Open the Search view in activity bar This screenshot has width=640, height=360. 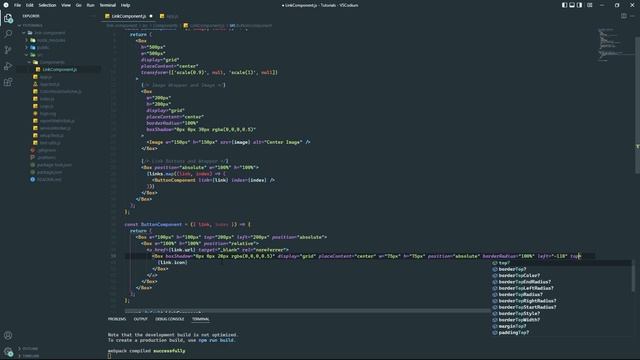pos(8,34)
